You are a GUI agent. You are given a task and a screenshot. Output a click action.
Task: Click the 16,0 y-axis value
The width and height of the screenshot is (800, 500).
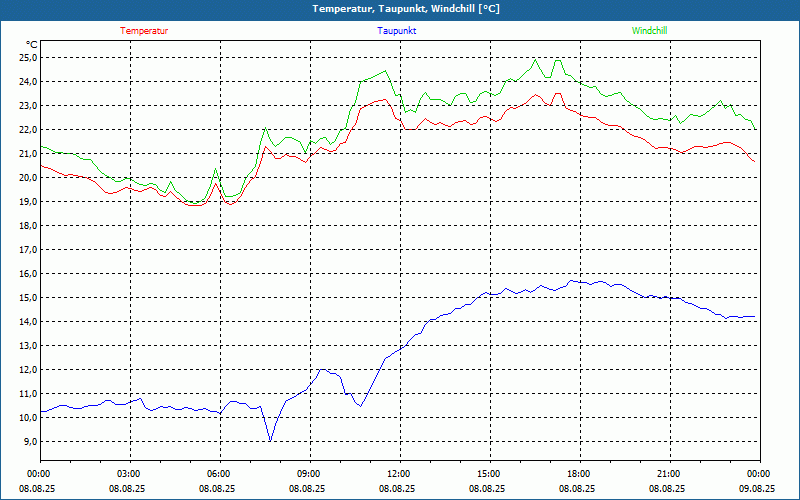(x=28, y=273)
